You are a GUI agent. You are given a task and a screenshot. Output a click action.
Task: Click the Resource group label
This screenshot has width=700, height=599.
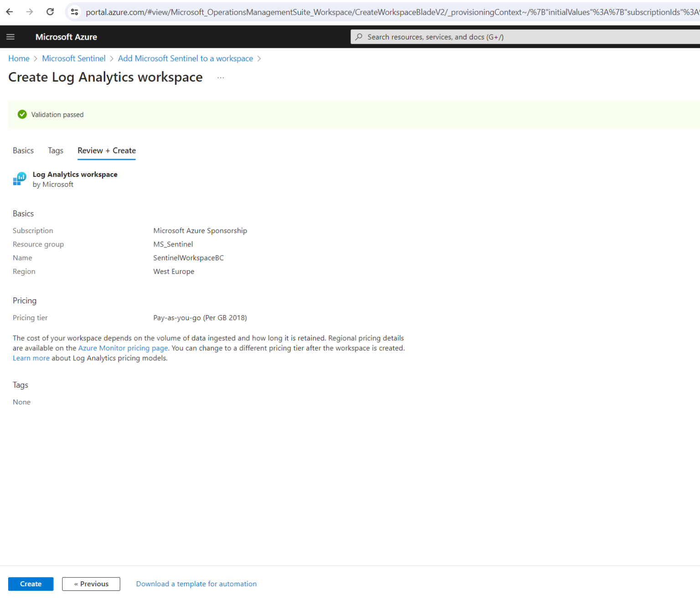(x=38, y=244)
